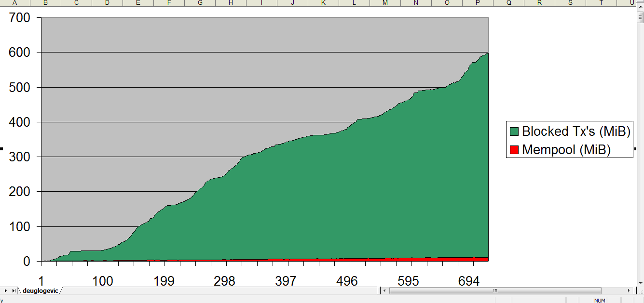Click column header A to select it
Screen dimensions: 644x303
(14, 3)
